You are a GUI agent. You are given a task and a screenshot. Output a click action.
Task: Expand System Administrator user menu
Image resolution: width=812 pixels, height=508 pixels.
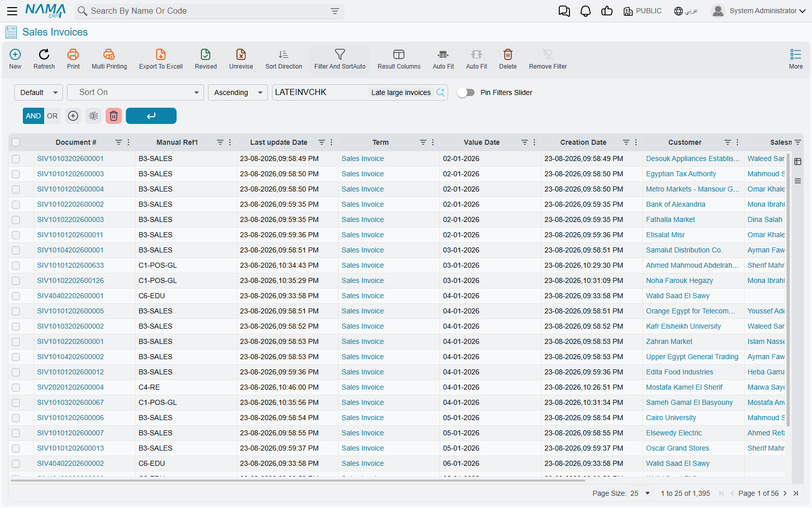pos(759,11)
